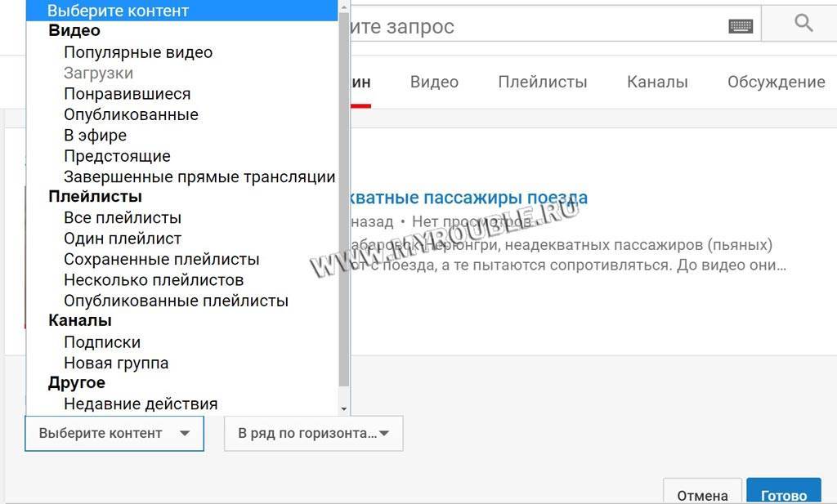The width and height of the screenshot is (837, 504).
Task: Switch to the "Видео" tab
Action: tap(434, 82)
